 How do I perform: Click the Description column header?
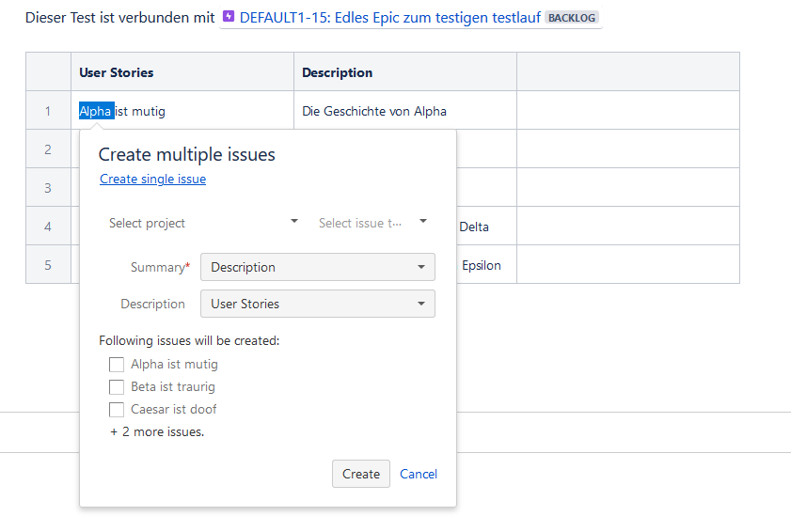405,72
